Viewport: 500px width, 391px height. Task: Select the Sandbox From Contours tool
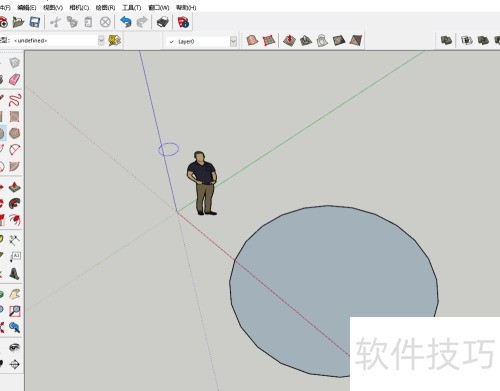click(252, 40)
